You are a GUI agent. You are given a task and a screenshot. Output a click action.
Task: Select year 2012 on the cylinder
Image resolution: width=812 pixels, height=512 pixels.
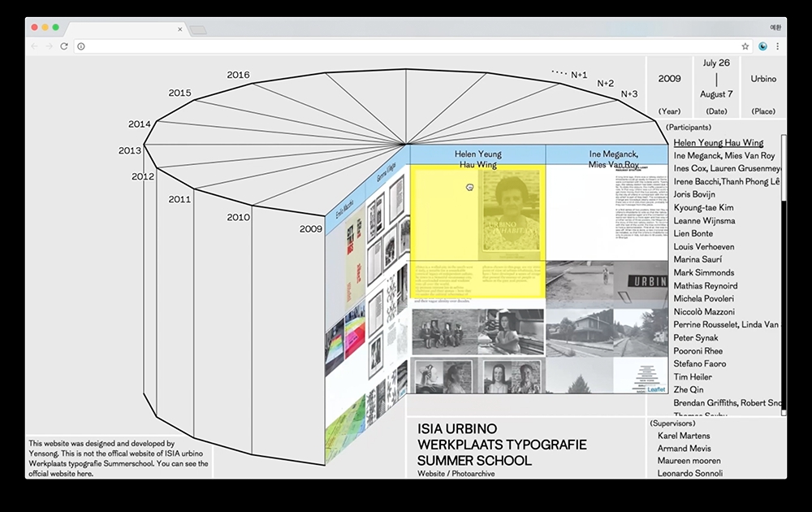pyautogui.click(x=142, y=176)
